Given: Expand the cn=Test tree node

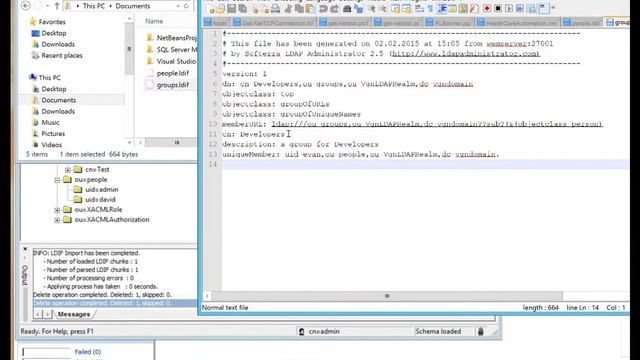Looking at the screenshot, I should pos(68,169).
